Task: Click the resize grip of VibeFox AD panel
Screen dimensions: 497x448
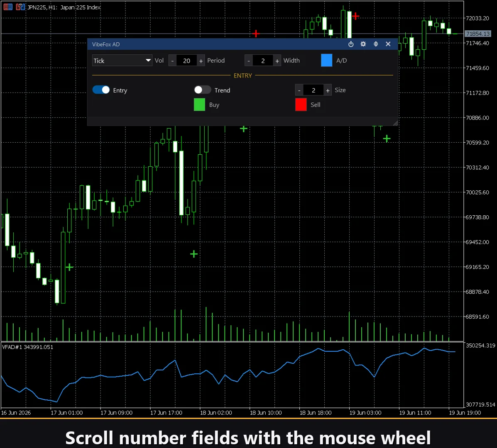Action: [x=395, y=123]
